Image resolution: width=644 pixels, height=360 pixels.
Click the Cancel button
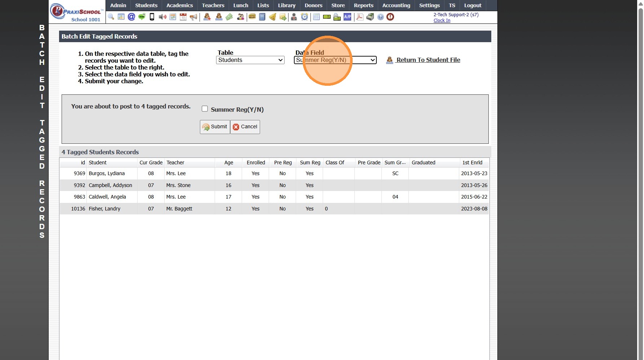[245, 127]
